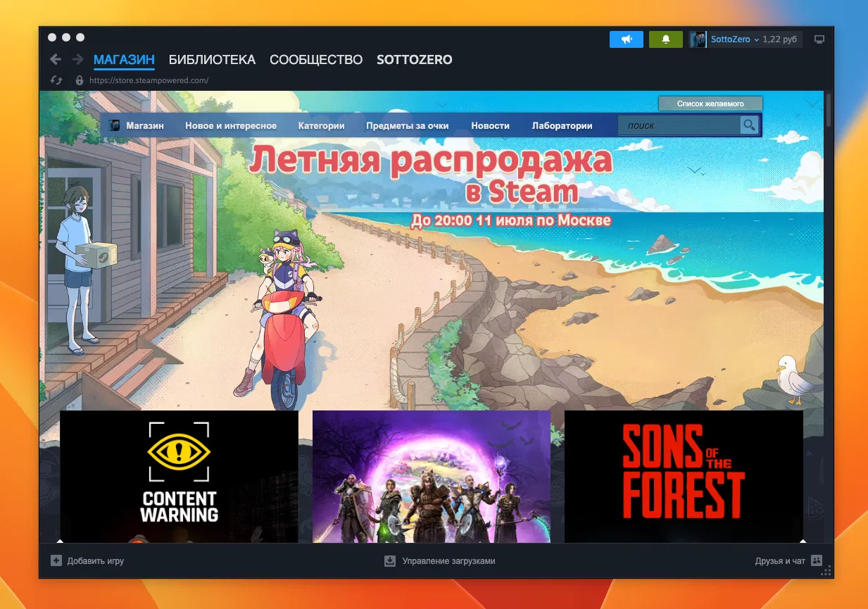Click the wallet balance 1,22 руб
This screenshot has height=609, width=868.
click(779, 39)
